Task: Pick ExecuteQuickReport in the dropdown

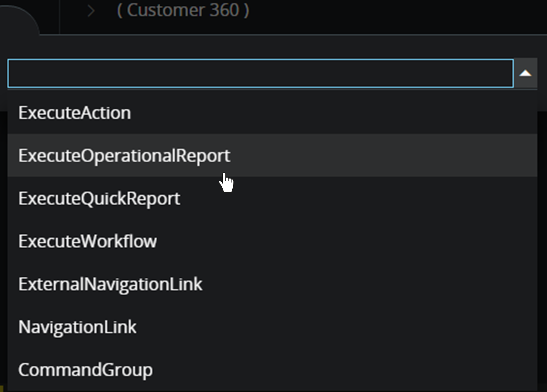Action: click(x=99, y=198)
